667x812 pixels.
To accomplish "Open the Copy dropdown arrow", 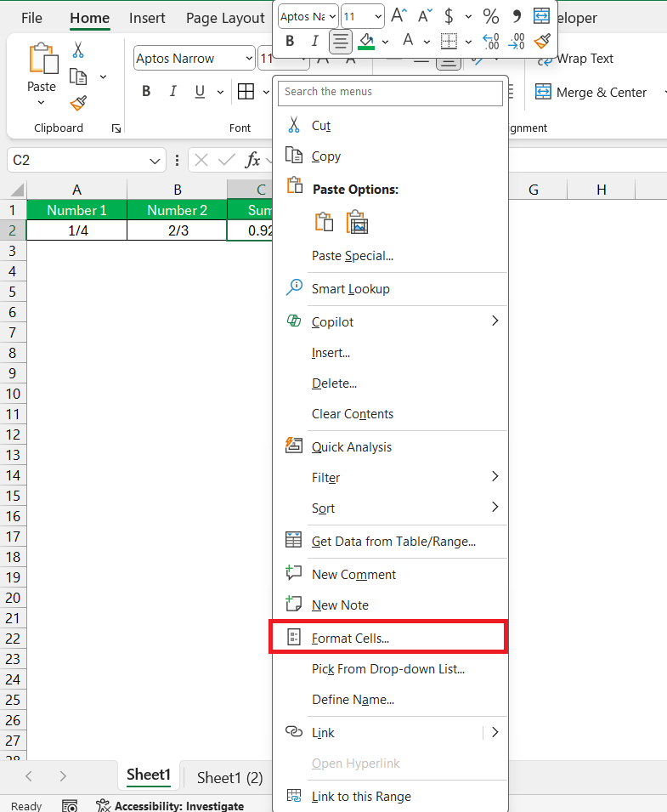I will click(x=103, y=77).
